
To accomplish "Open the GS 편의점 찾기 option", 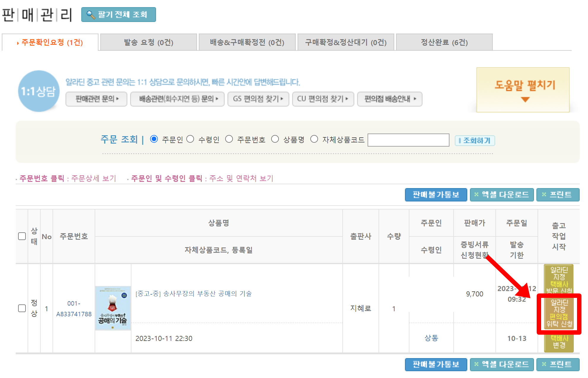I will [258, 99].
